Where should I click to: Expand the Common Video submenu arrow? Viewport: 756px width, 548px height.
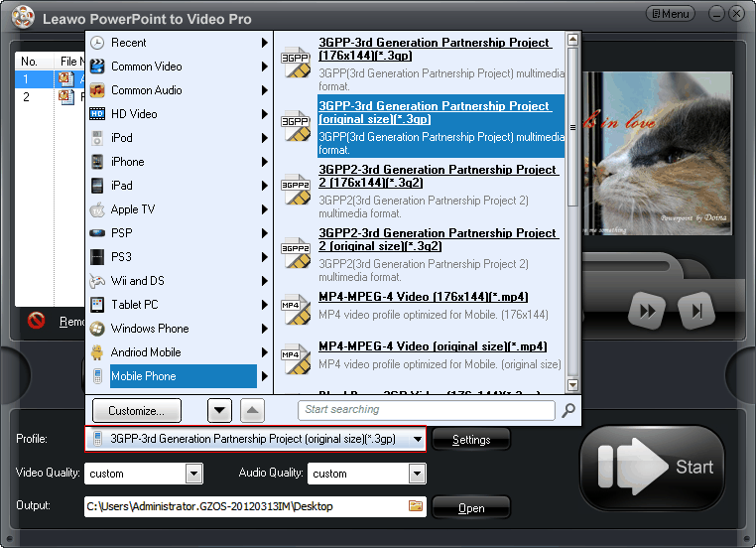(264, 67)
